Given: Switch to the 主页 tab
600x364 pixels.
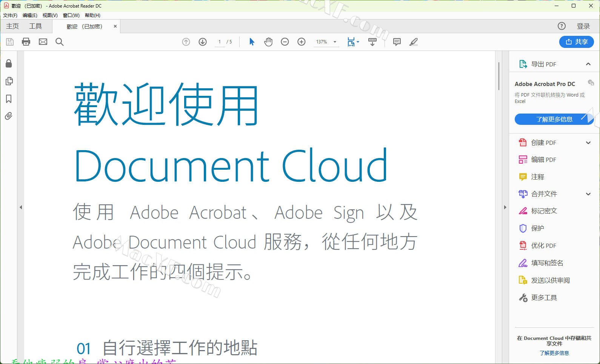Looking at the screenshot, I should pyautogui.click(x=12, y=26).
